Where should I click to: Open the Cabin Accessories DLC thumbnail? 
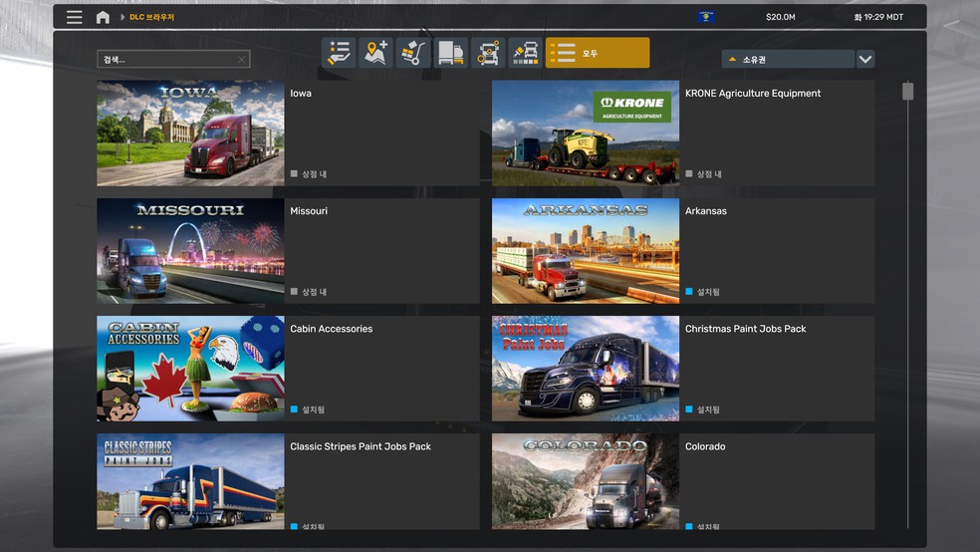pos(190,369)
